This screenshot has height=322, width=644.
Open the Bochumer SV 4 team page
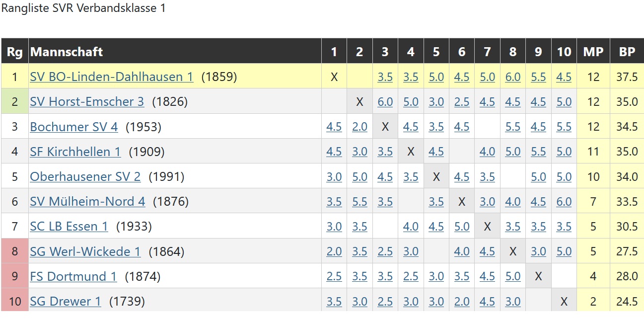(x=74, y=127)
